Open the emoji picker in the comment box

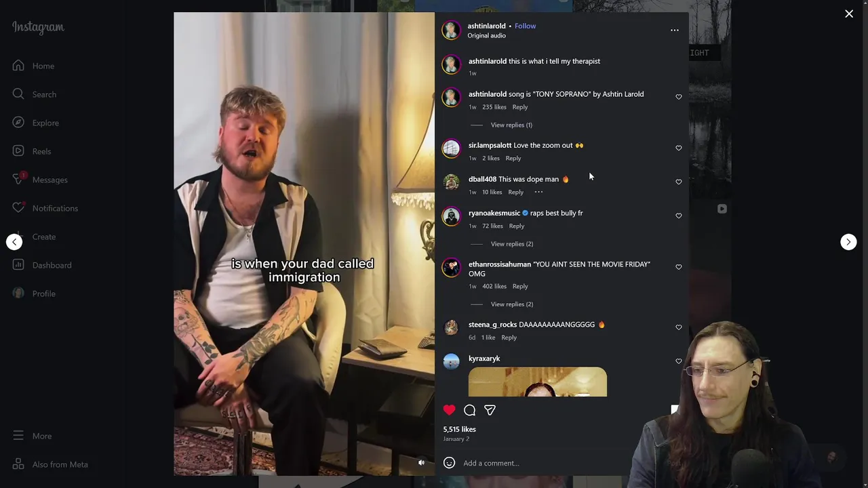pyautogui.click(x=449, y=463)
